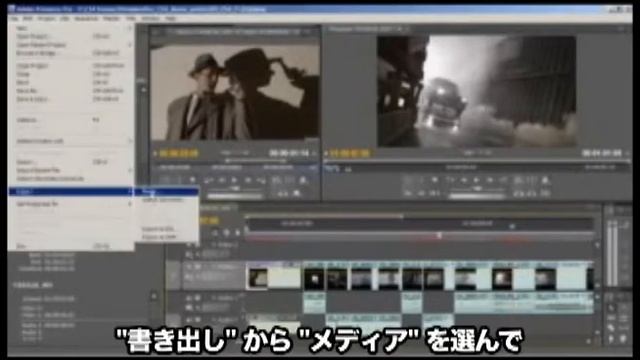Click the Program monitor jog wheel strip

point(477,196)
